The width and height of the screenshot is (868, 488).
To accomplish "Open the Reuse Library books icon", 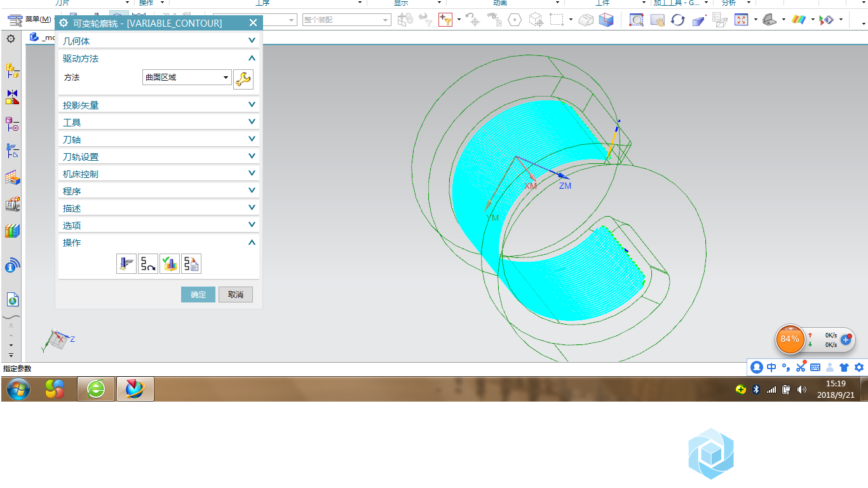I will [12, 231].
